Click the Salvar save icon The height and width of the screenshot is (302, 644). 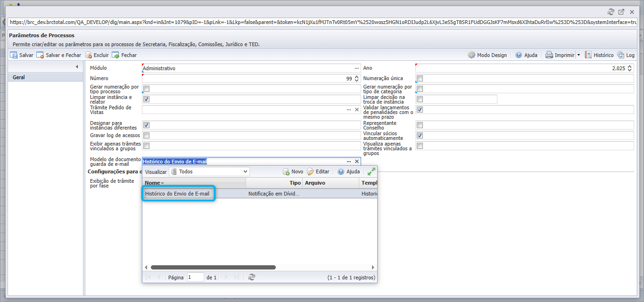click(x=14, y=55)
